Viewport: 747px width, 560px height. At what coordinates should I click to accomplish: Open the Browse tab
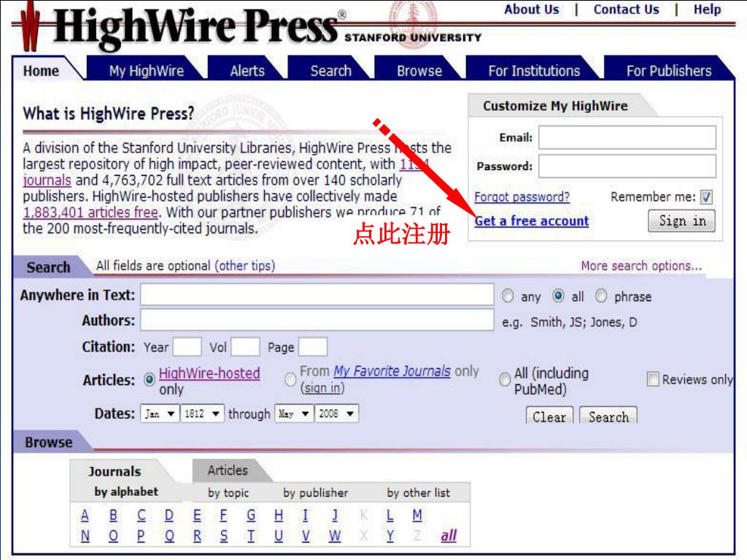click(x=419, y=71)
